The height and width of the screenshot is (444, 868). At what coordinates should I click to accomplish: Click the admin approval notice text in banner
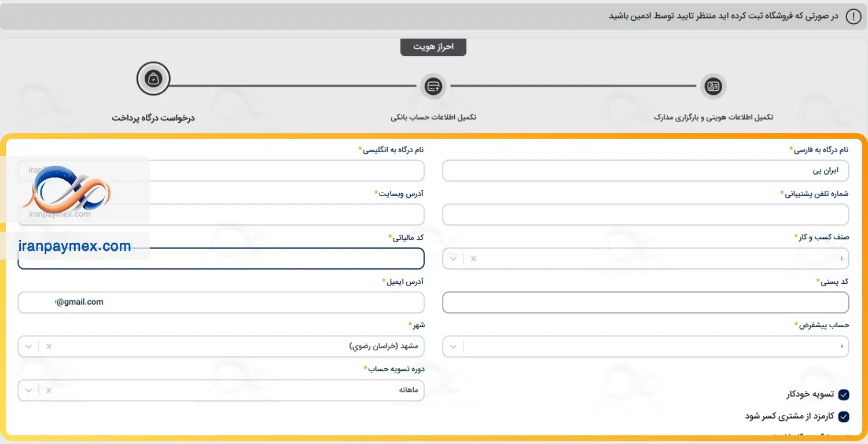click(723, 16)
